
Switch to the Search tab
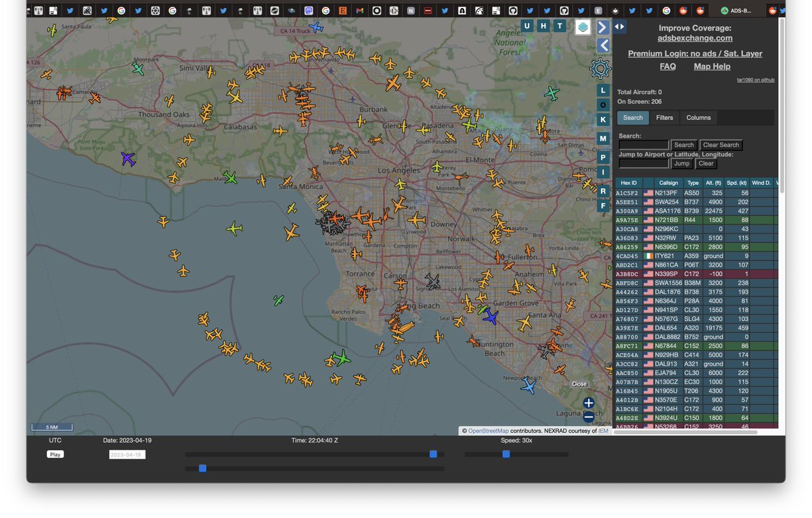click(633, 118)
